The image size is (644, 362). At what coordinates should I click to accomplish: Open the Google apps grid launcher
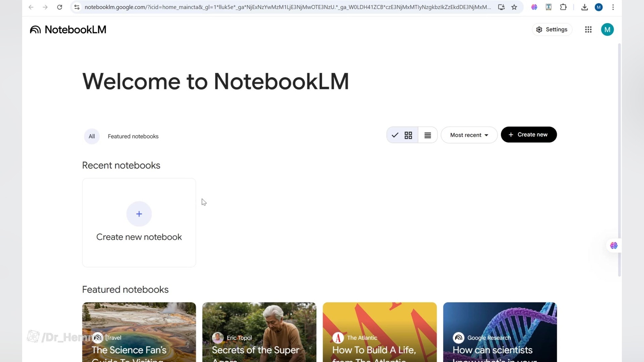[588, 29]
